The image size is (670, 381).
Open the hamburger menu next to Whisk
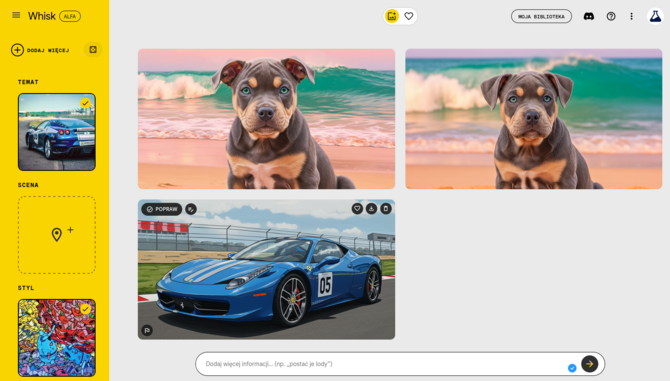click(x=16, y=15)
